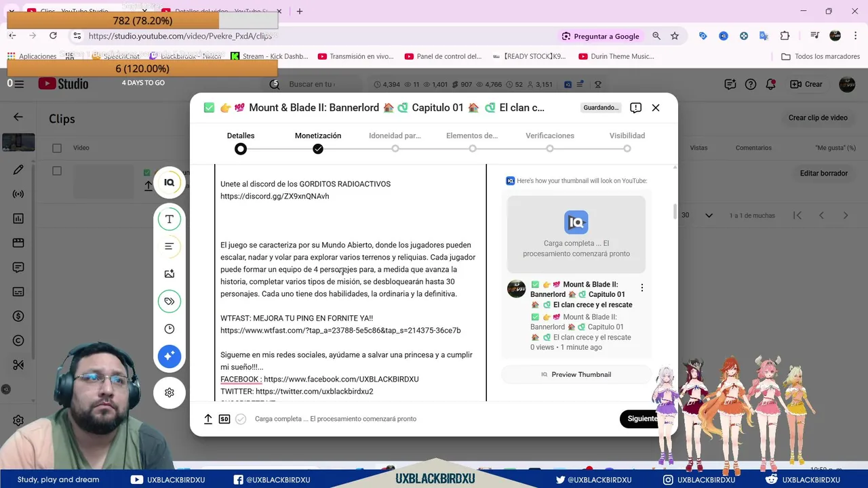
Task: Open the channel account avatar
Action: click(x=847, y=84)
